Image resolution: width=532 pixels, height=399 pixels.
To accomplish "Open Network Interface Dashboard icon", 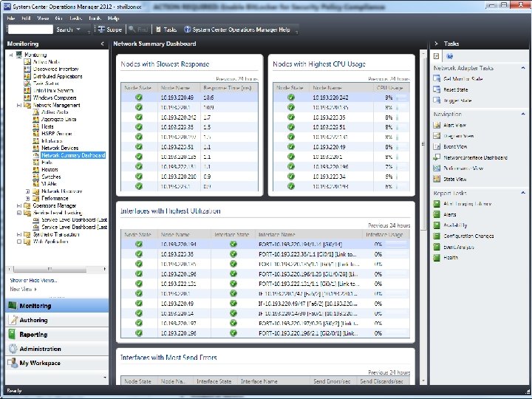I will [437, 158].
